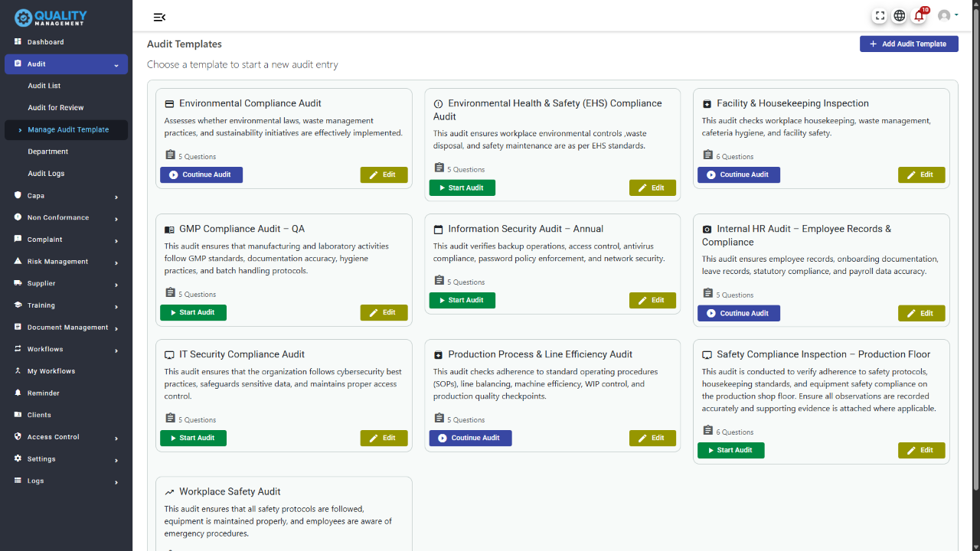Open Audit List in sidebar
Image resolution: width=980 pixels, height=551 pixels.
point(44,86)
